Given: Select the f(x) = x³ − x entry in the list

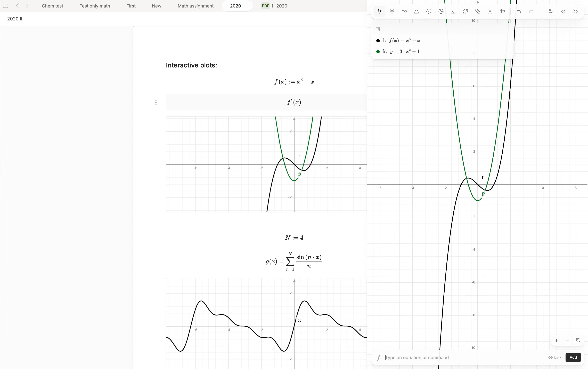Looking at the screenshot, I should 401,41.
